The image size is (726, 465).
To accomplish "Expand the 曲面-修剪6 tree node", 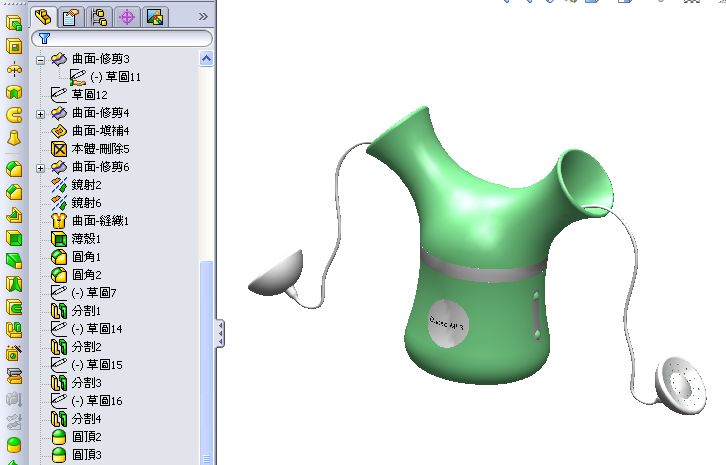I will pos(41,168).
